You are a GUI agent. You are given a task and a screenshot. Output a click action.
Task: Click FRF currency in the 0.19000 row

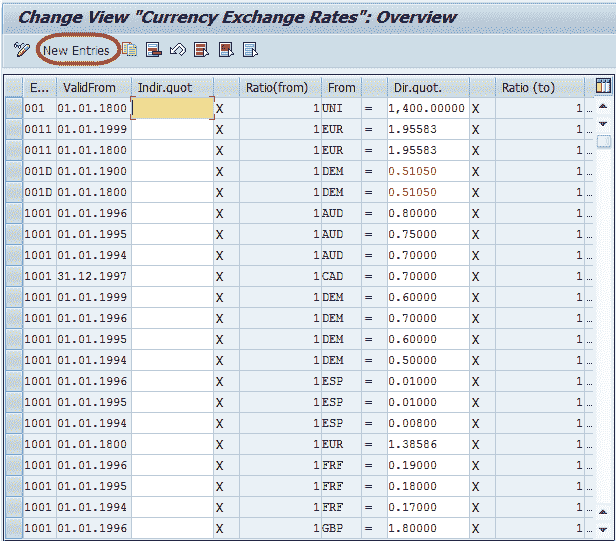click(341, 465)
